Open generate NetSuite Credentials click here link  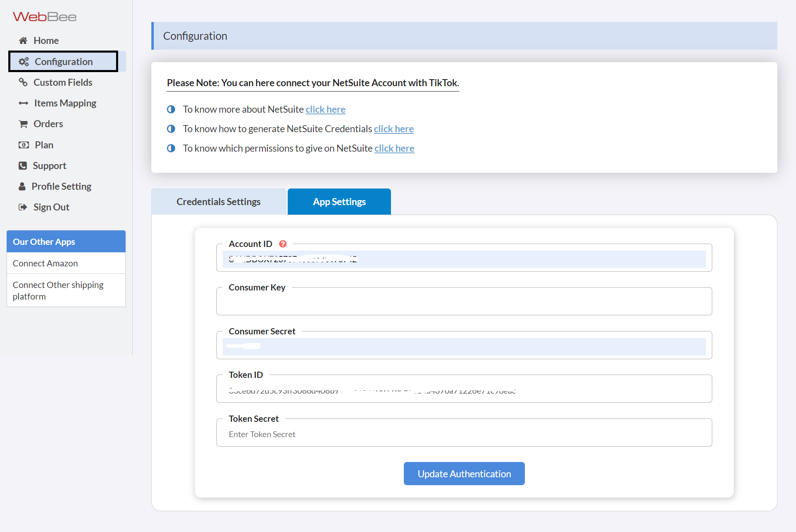pos(393,129)
